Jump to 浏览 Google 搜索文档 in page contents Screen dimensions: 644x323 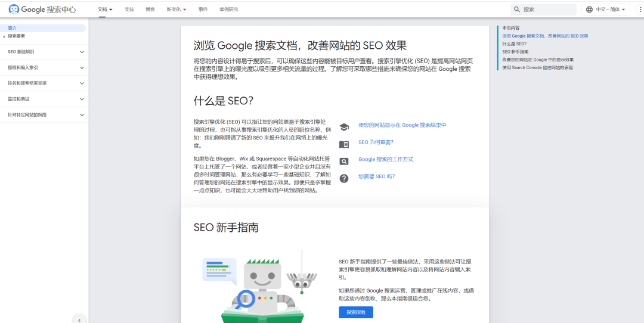pyautogui.click(x=545, y=36)
